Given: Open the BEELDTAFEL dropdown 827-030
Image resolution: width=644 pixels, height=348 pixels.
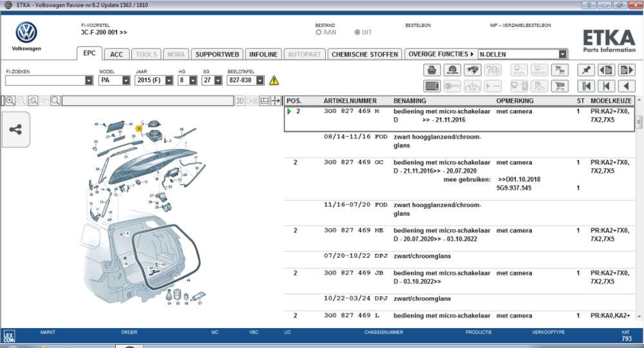Looking at the screenshot, I should click(x=260, y=81).
